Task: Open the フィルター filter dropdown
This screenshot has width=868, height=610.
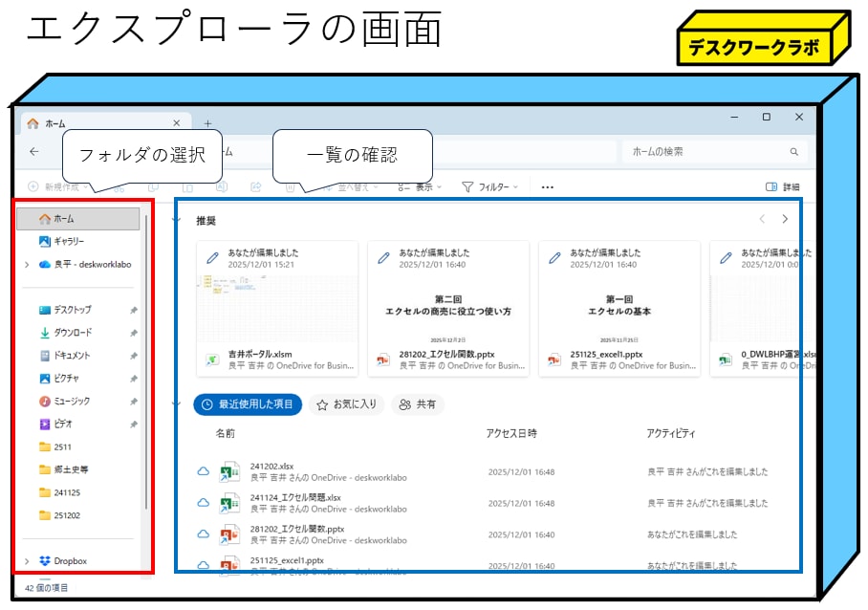Action: [490, 187]
